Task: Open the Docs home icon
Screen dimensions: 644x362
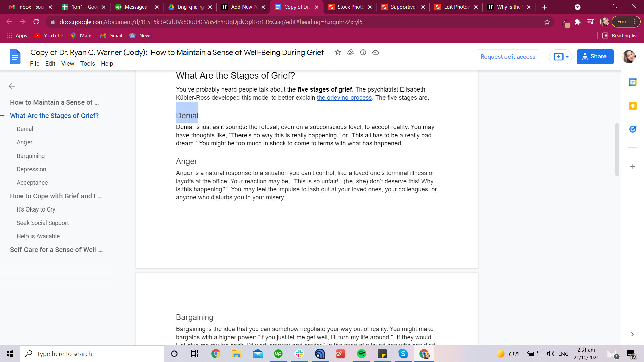Action: pos(15,57)
